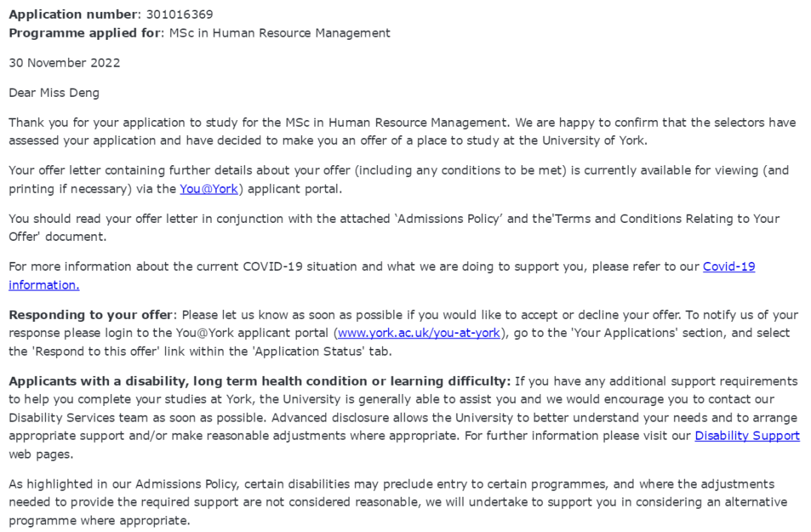This screenshot has width=811, height=532.
Task: Open the www.york.ac.uk/you-at-york URL link
Action: (x=418, y=333)
